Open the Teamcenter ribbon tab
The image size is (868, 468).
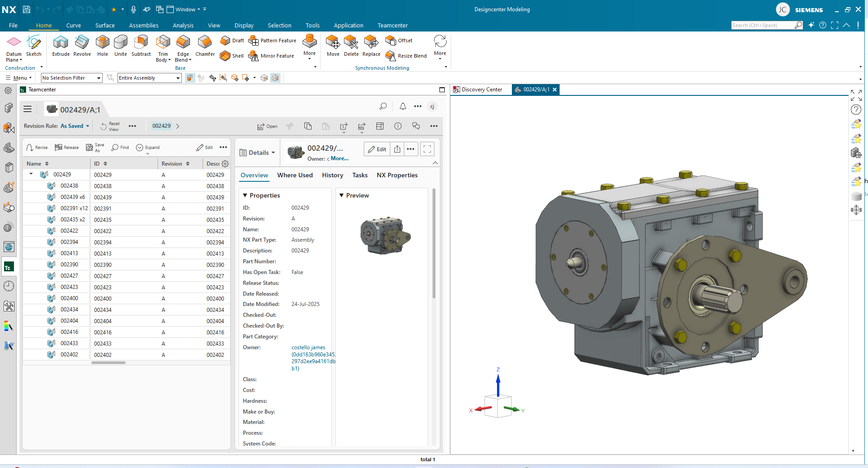point(392,25)
